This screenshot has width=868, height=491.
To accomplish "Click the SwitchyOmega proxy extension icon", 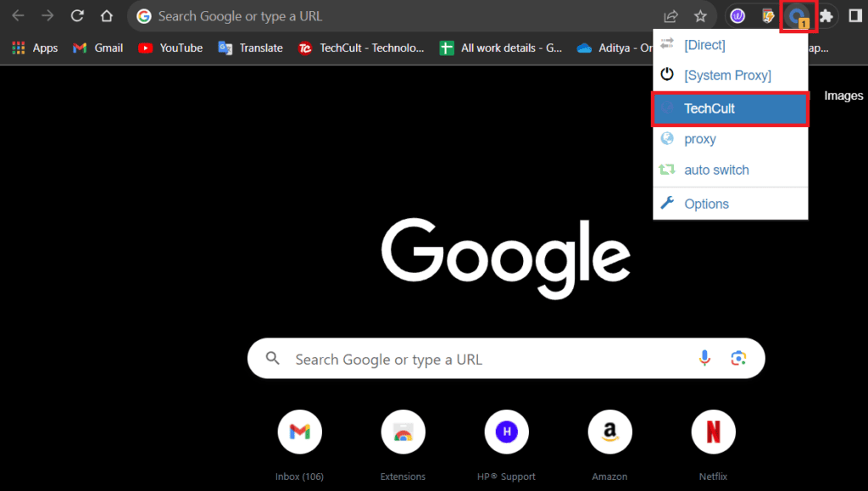I will [x=797, y=16].
